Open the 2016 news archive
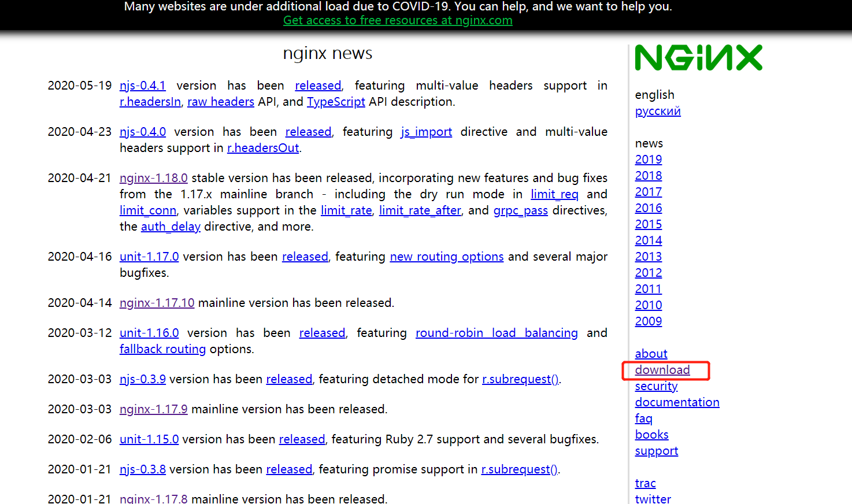852x504 pixels. point(649,208)
